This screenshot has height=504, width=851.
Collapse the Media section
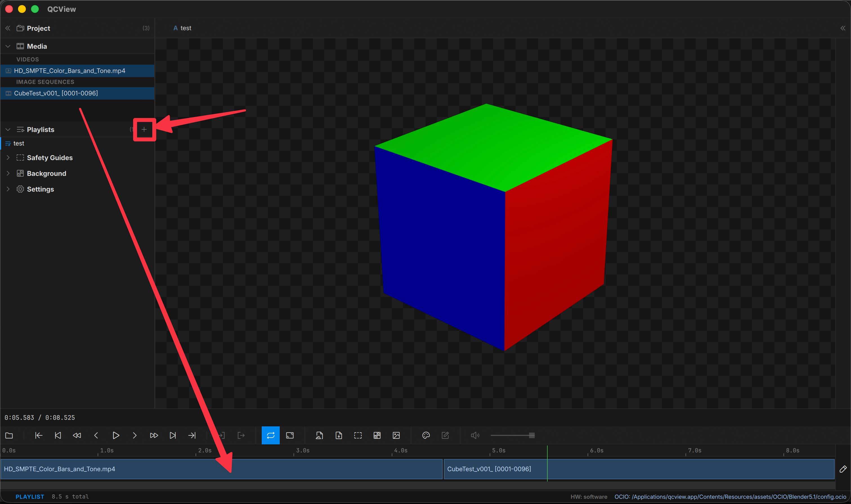8,46
